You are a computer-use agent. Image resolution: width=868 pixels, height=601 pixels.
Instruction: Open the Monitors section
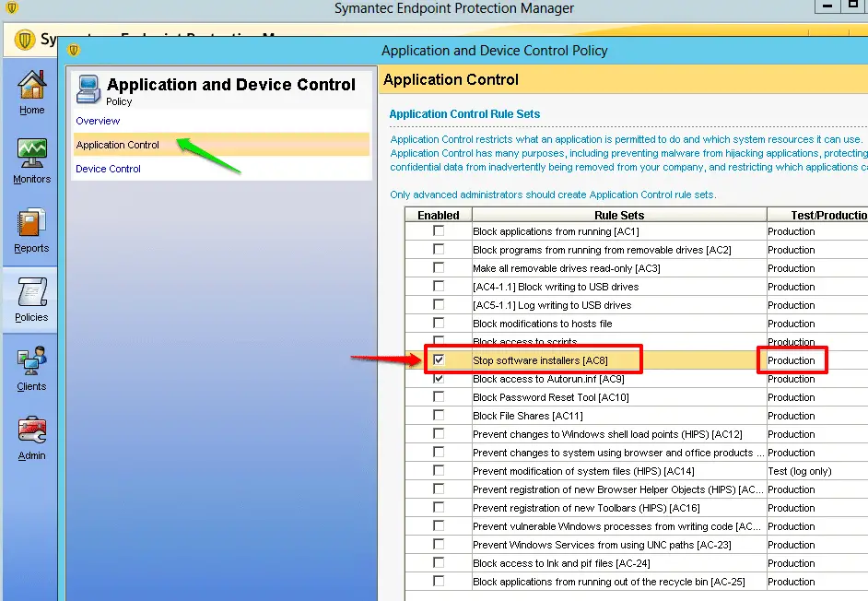point(31,160)
